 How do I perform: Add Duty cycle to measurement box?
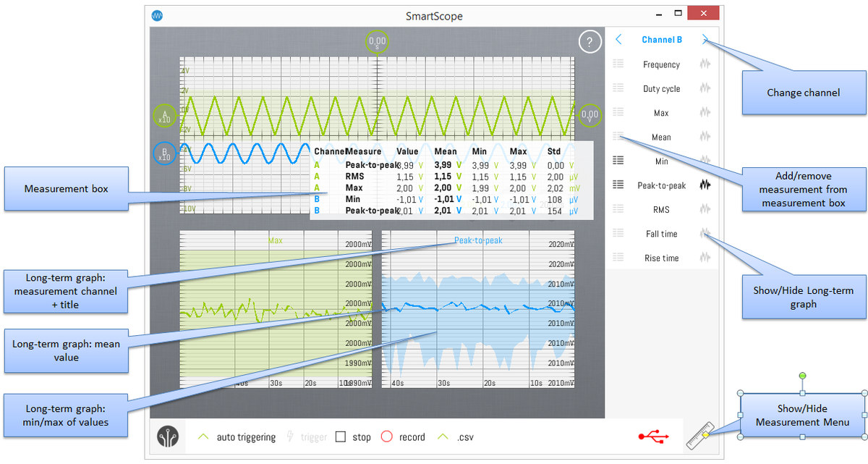(618, 88)
